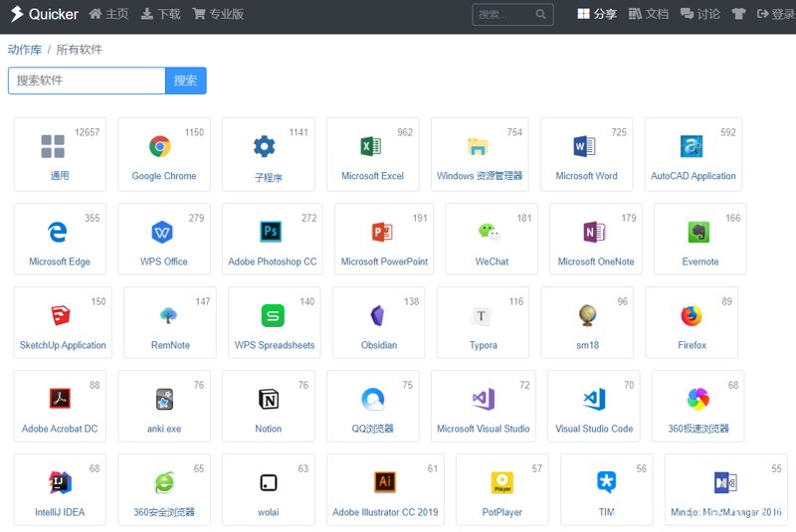Click the blue 搜索 button
Viewport: 796px width, 532px height.
tap(186, 81)
